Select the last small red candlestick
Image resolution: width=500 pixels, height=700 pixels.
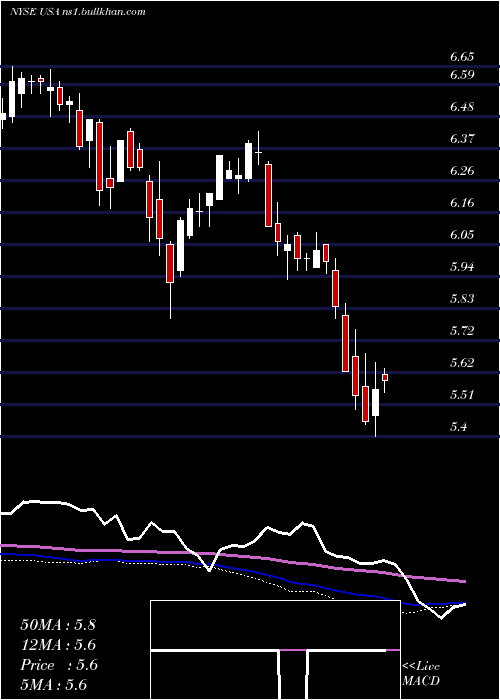tap(385, 378)
